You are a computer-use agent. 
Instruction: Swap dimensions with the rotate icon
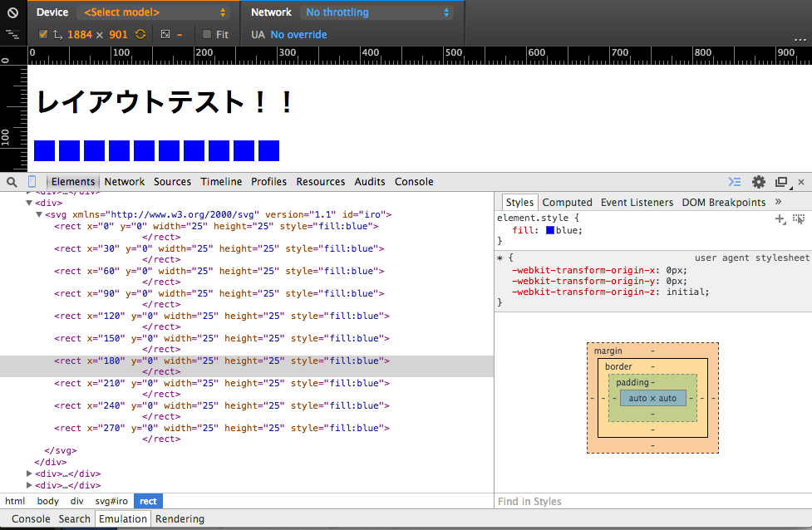click(x=140, y=35)
